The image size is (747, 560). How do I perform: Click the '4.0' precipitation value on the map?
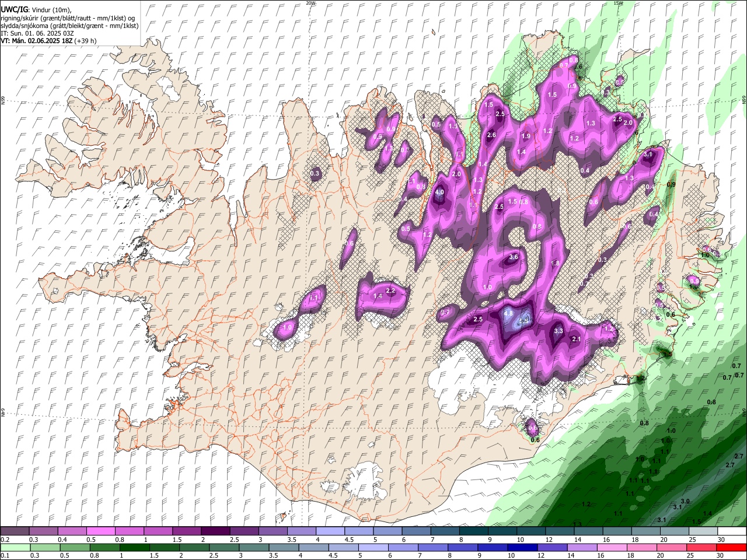tap(440, 192)
